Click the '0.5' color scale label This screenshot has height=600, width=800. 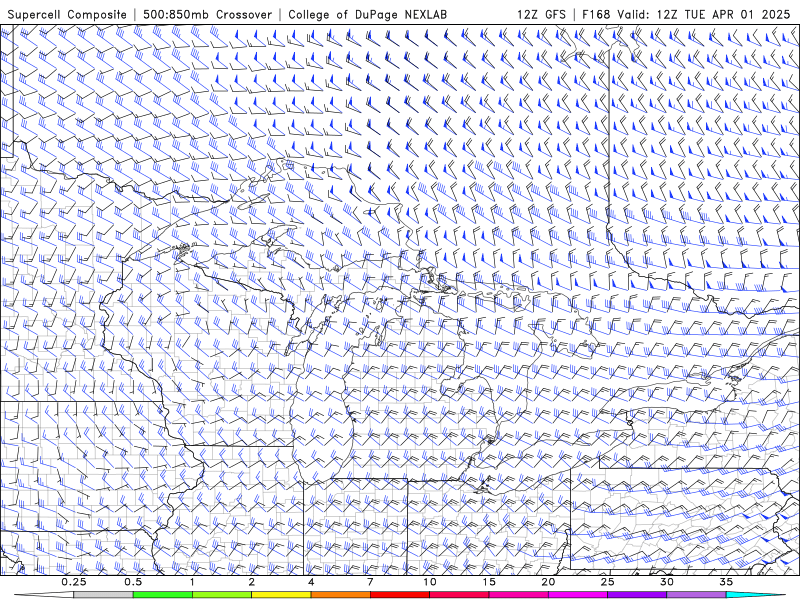point(133,582)
